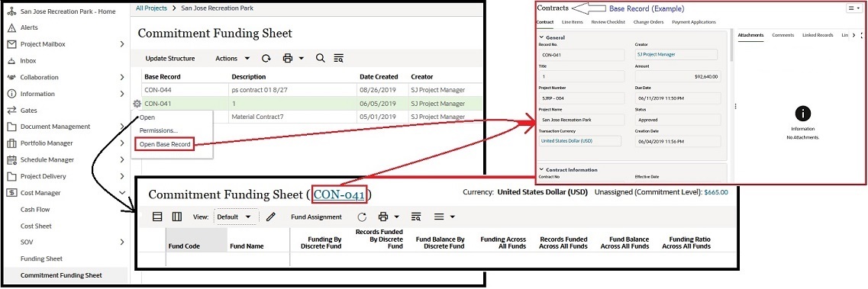Switch to the Change Orders tab
868x289 pixels.
click(648, 22)
